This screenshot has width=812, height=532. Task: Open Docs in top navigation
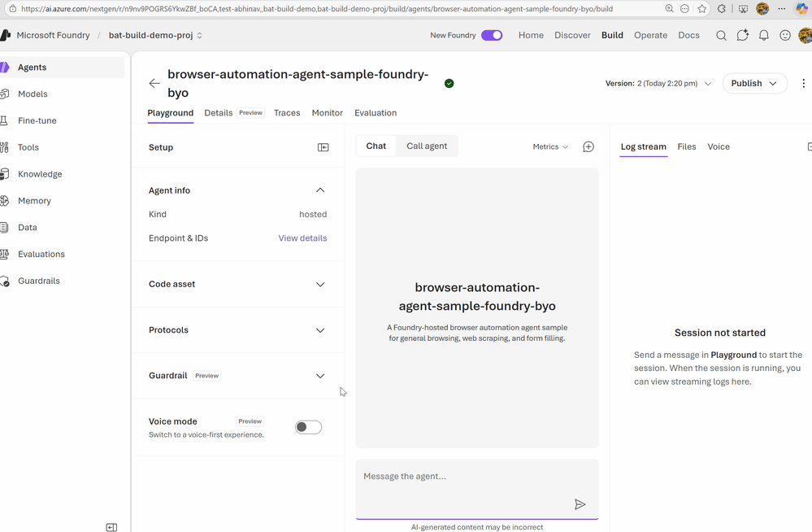688,35
